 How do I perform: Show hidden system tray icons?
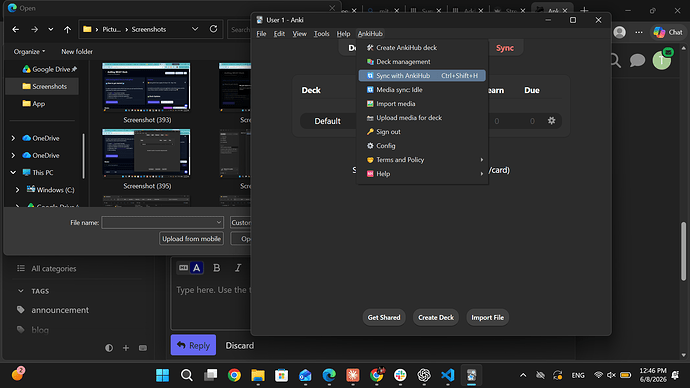click(x=523, y=375)
